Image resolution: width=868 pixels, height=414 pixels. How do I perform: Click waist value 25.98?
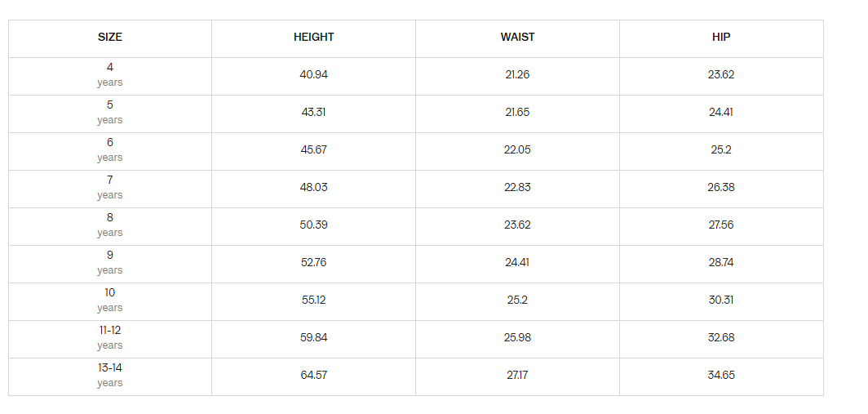pos(517,337)
